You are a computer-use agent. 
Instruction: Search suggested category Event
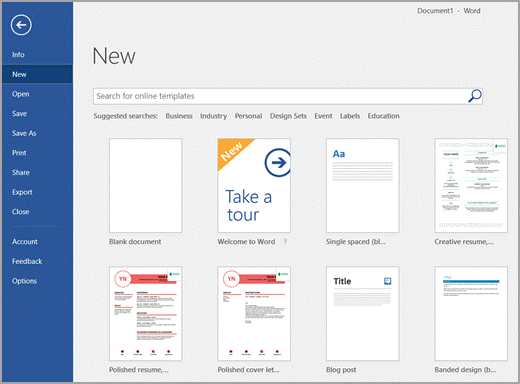(323, 116)
